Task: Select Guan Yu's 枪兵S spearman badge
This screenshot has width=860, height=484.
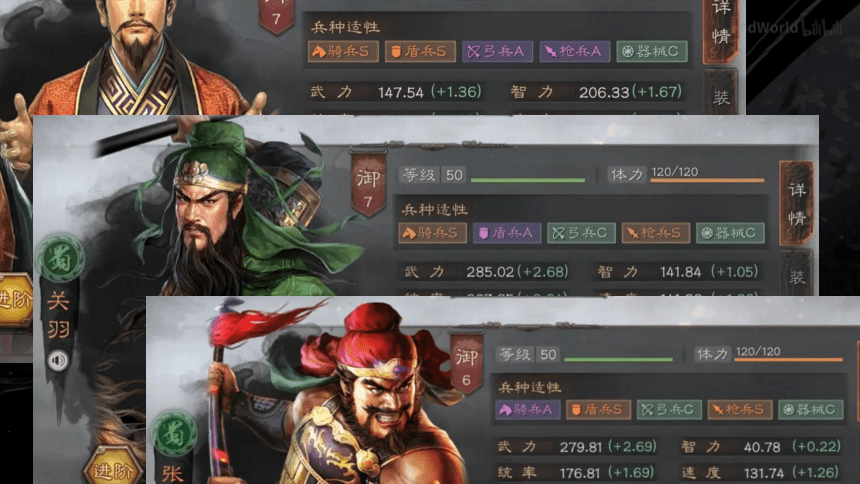Action: point(655,233)
